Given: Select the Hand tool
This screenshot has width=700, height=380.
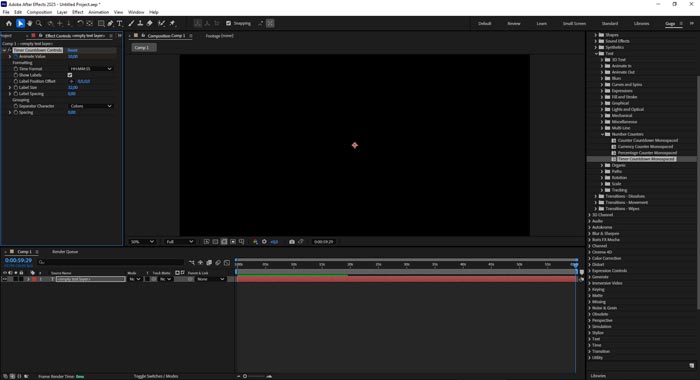Looking at the screenshot, I should click(29, 23).
